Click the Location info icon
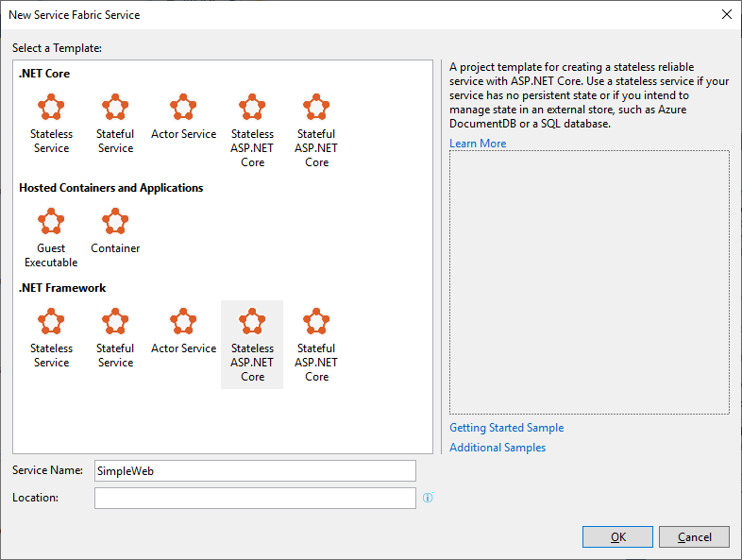This screenshot has height=560, width=742. tap(428, 498)
